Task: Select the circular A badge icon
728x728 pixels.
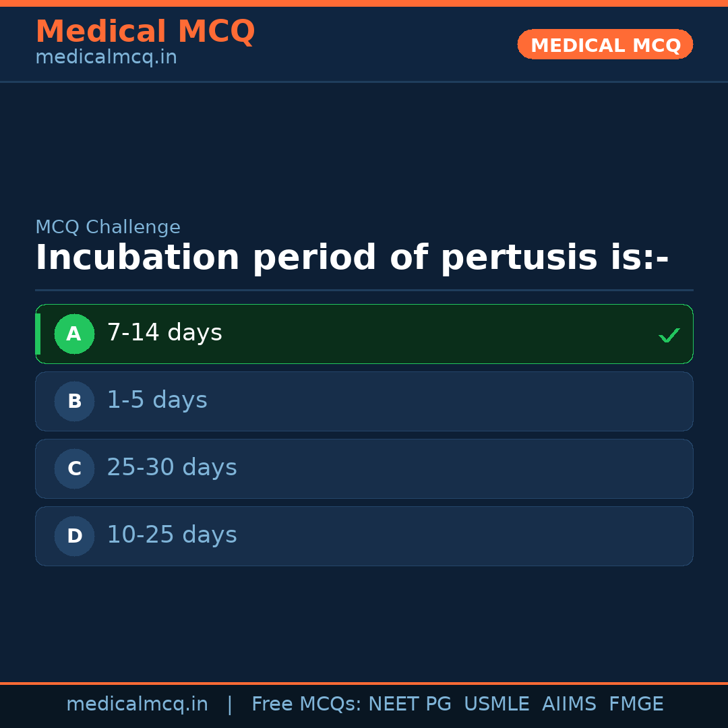Action: [x=74, y=334]
